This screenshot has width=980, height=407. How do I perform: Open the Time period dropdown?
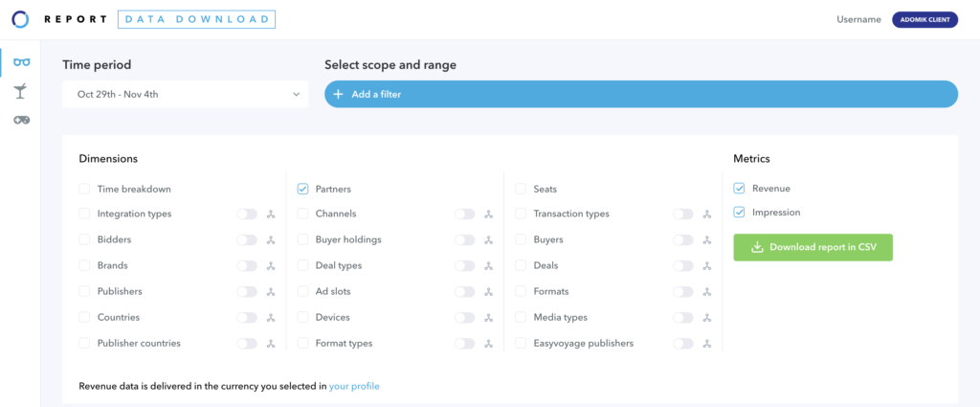click(185, 95)
